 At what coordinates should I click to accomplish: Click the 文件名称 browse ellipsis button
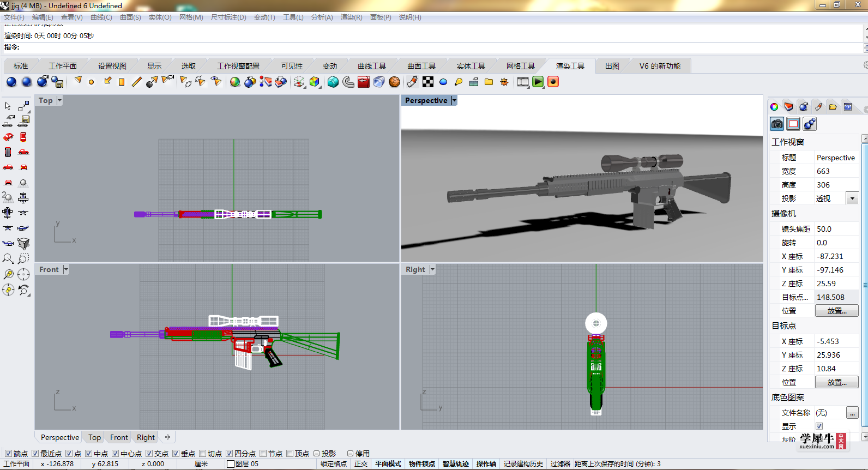click(x=852, y=413)
